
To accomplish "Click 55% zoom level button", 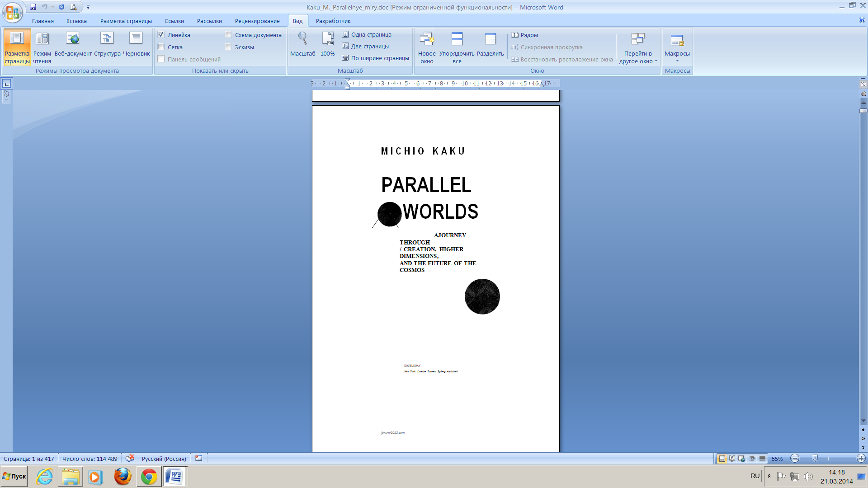I will [777, 459].
